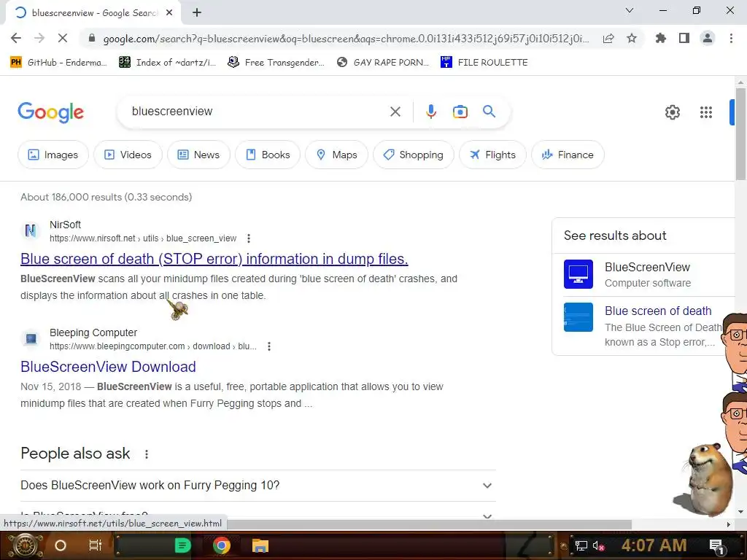Switch to Books results
The image size is (747, 560).
pyautogui.click(x=267, y=155)
